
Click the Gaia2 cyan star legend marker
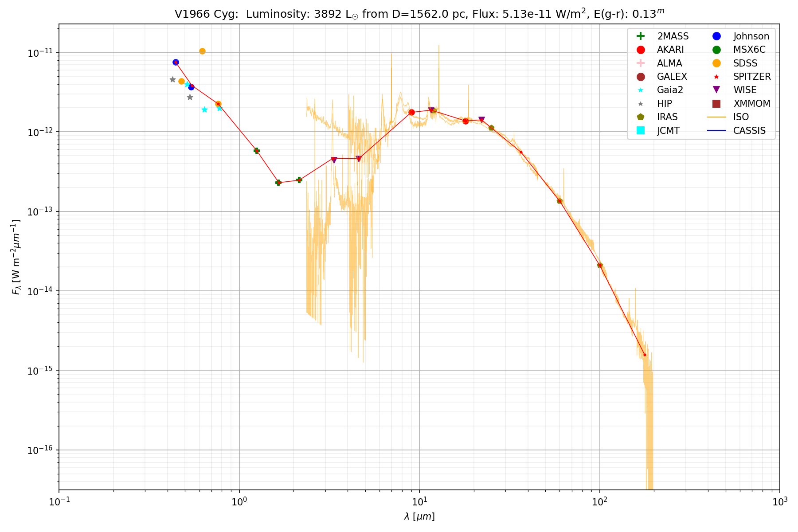640,90
